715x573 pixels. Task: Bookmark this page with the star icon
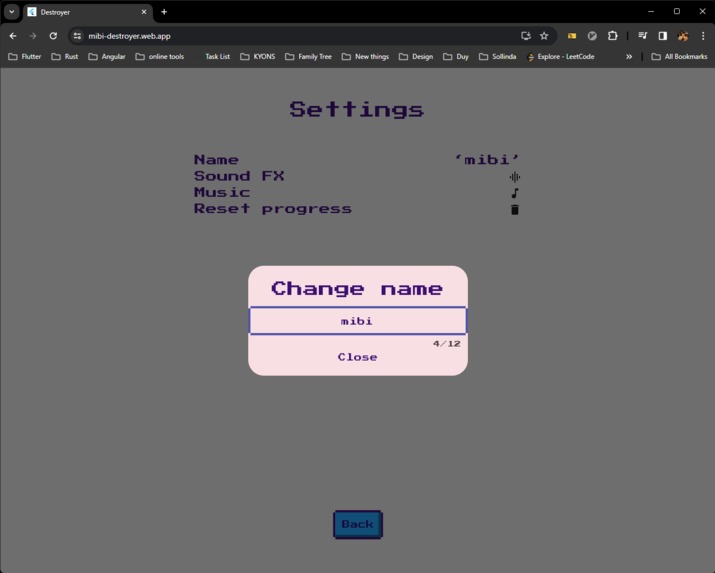[x=544, y=36]
